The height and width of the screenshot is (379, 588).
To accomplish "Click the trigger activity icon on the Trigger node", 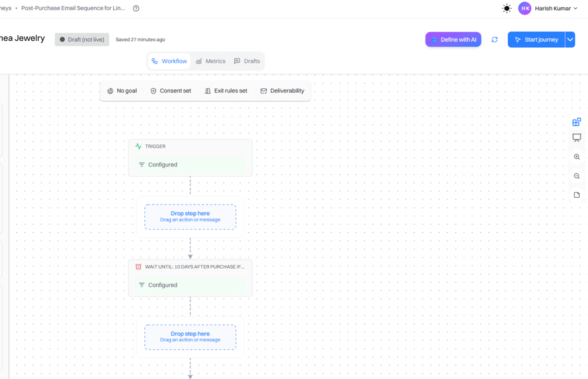I will click(x=139, y=146).
